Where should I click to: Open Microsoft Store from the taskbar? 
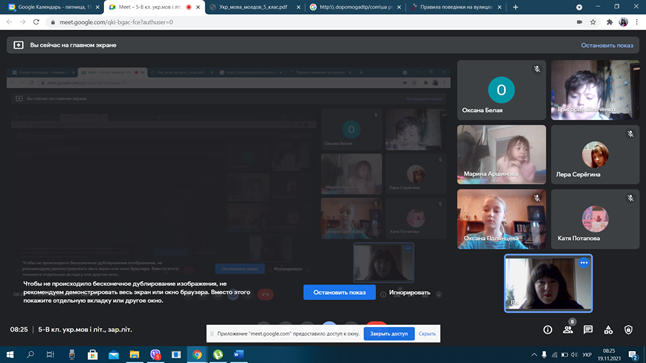(93, 354)
